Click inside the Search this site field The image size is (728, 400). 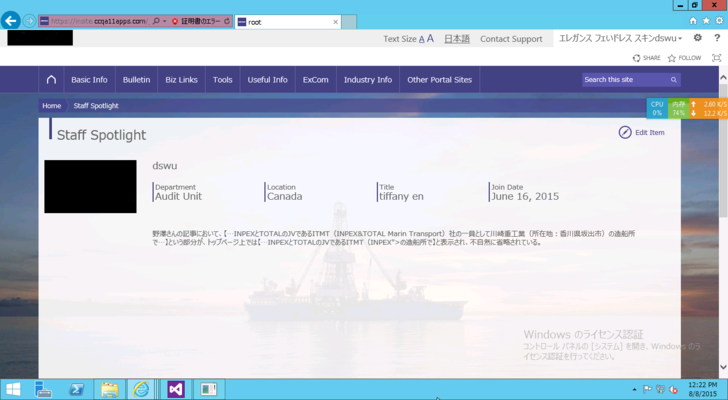(624, 80)
